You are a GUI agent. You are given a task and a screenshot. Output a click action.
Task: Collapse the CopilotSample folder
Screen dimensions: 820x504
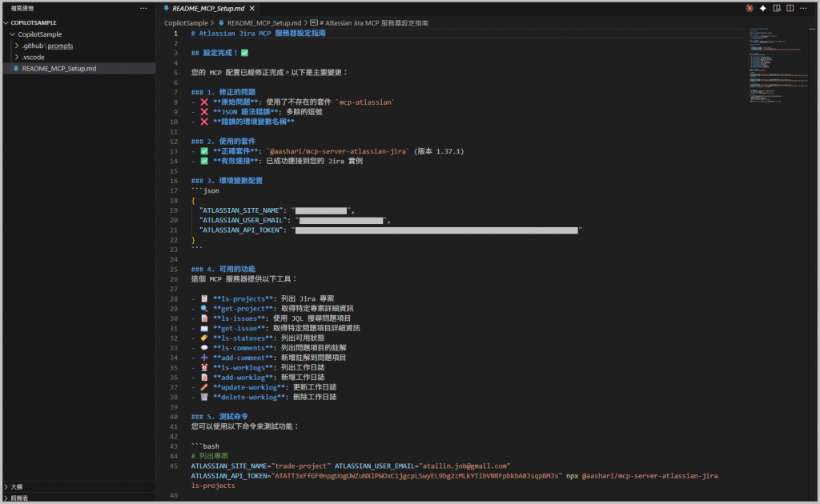tap(13, 34)
